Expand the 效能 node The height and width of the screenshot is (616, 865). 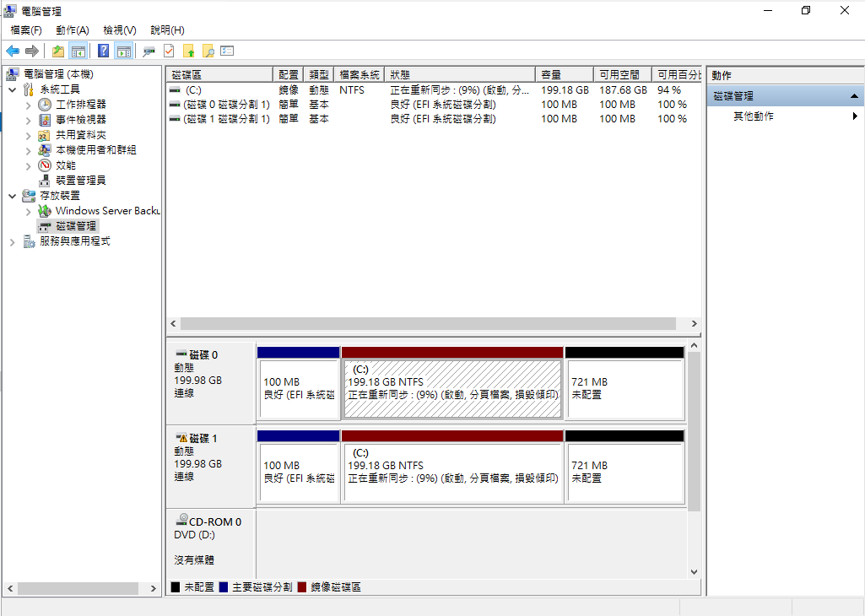28,165
